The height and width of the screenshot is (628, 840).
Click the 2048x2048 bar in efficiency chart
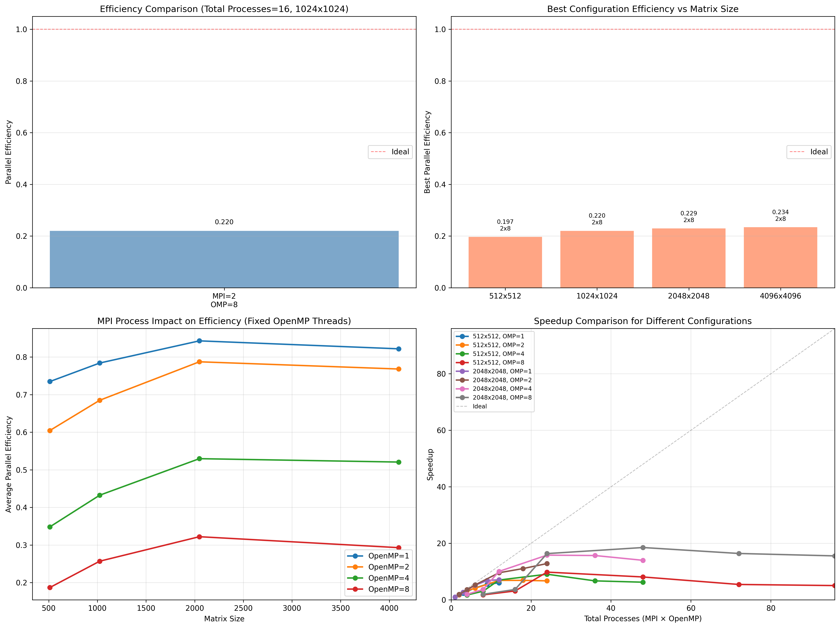pyautogui.click(x=689, y=258)
